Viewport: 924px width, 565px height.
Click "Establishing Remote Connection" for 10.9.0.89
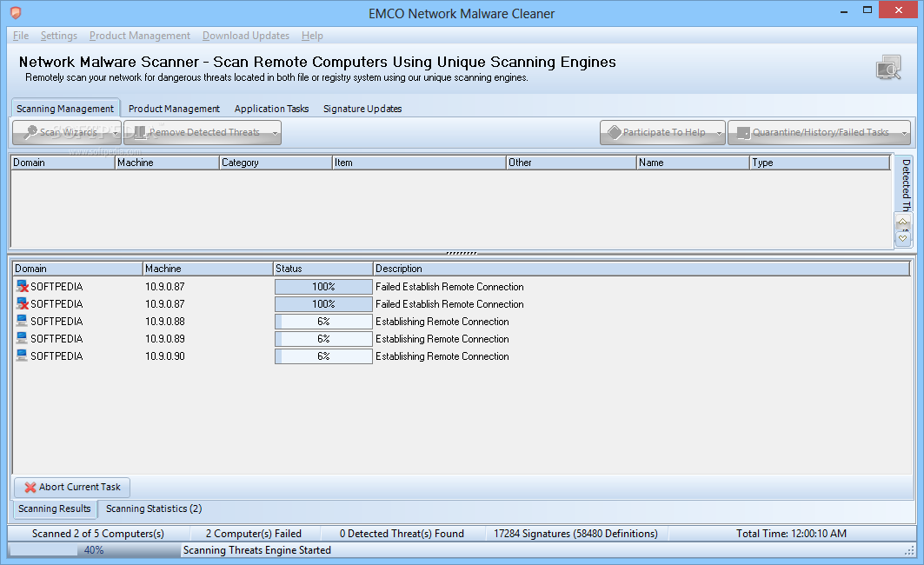[442, 339]
